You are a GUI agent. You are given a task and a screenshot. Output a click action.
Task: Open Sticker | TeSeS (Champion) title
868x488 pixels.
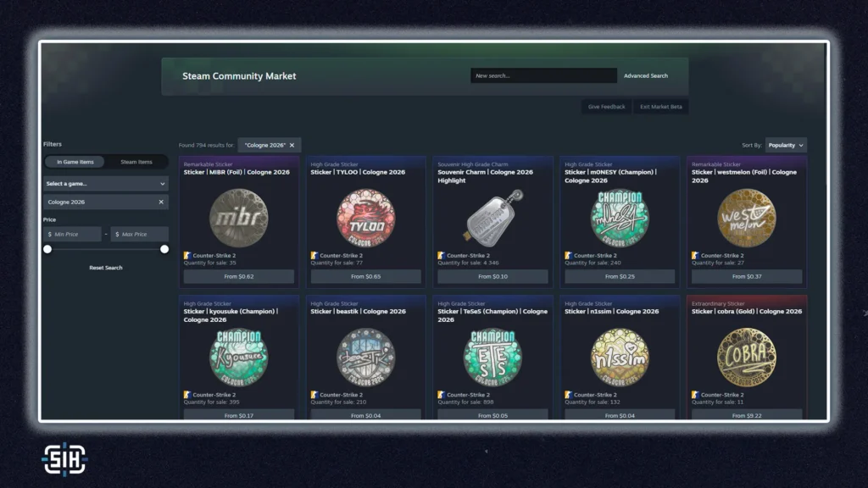[x=492, y=315]
